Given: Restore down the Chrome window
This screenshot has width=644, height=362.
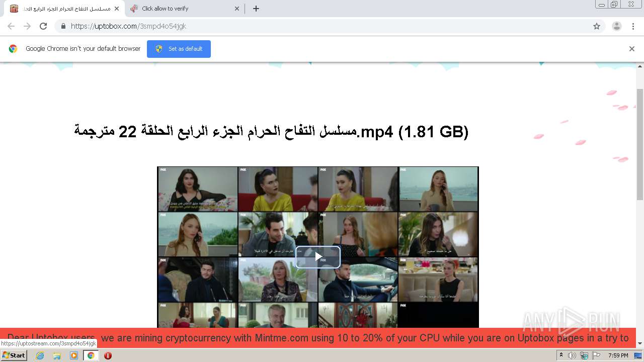Looking at the screenshot, I should click(x=614, y=5).
